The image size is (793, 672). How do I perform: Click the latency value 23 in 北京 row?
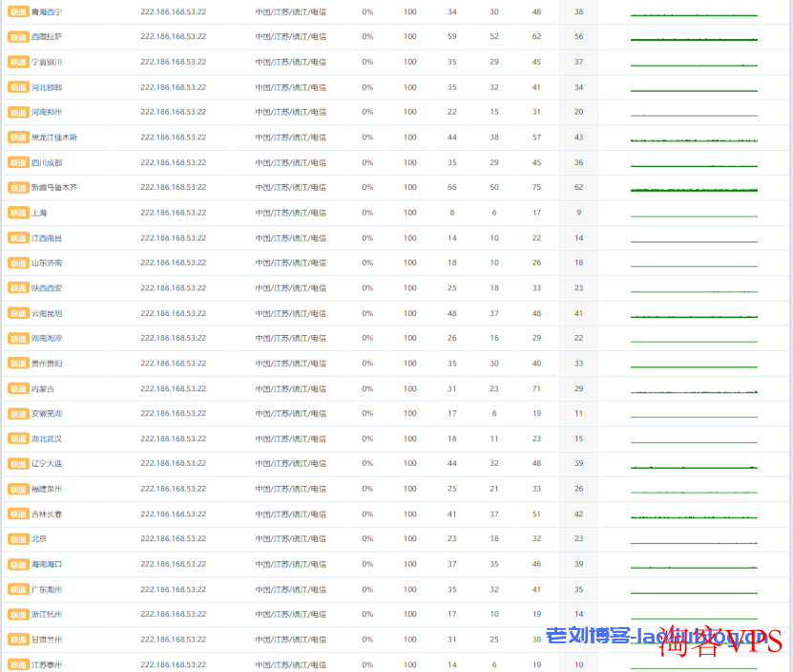(x=452, y=539)
